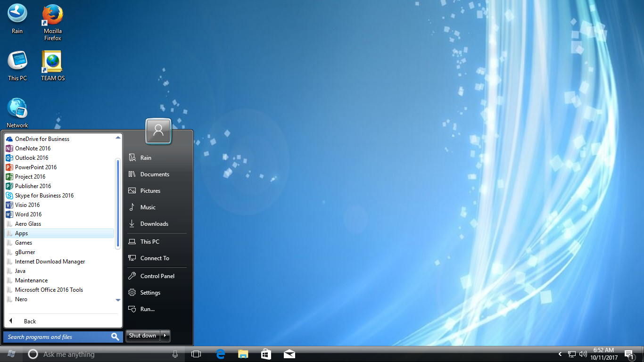The height and width of the screenshot is (362, 644).
Task: Click the Shut down button
Action: 142,336
